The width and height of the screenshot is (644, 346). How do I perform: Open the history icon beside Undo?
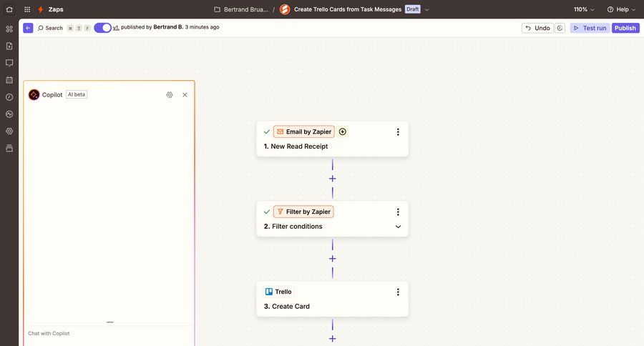pyautogui.click(x=560, y=28)
